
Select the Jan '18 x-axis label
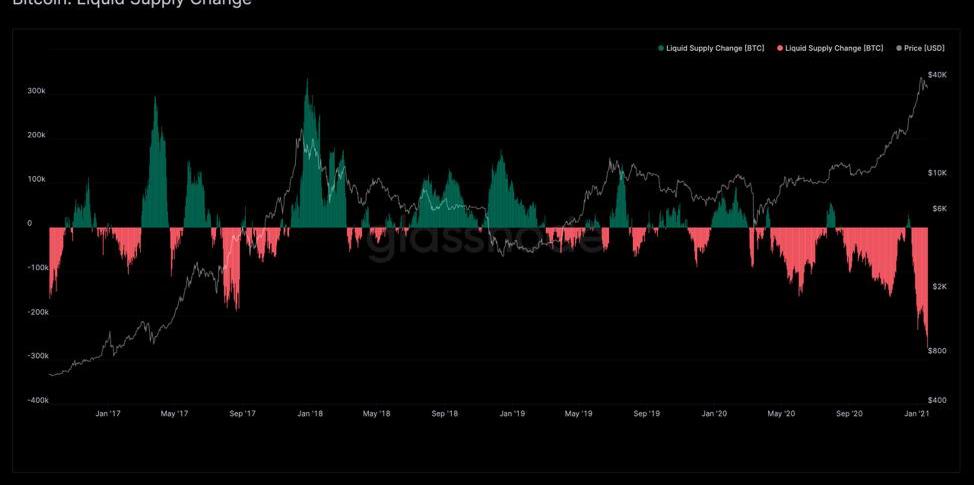pos(310,413)
